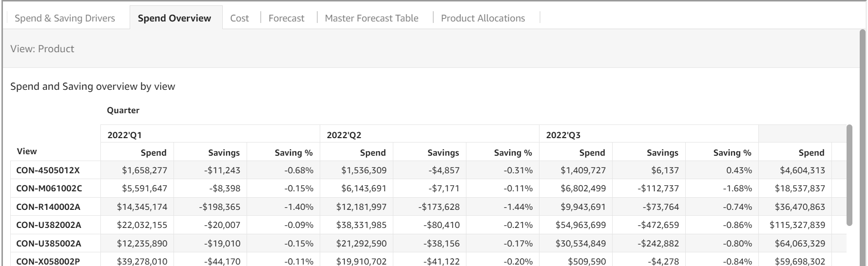Select the 2022'Q3 quarter column header

click(x=563, y=135)
